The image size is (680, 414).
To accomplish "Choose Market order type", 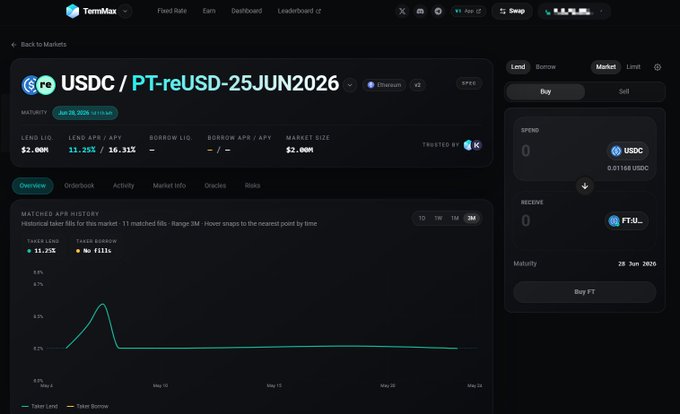I will [606, 67].
